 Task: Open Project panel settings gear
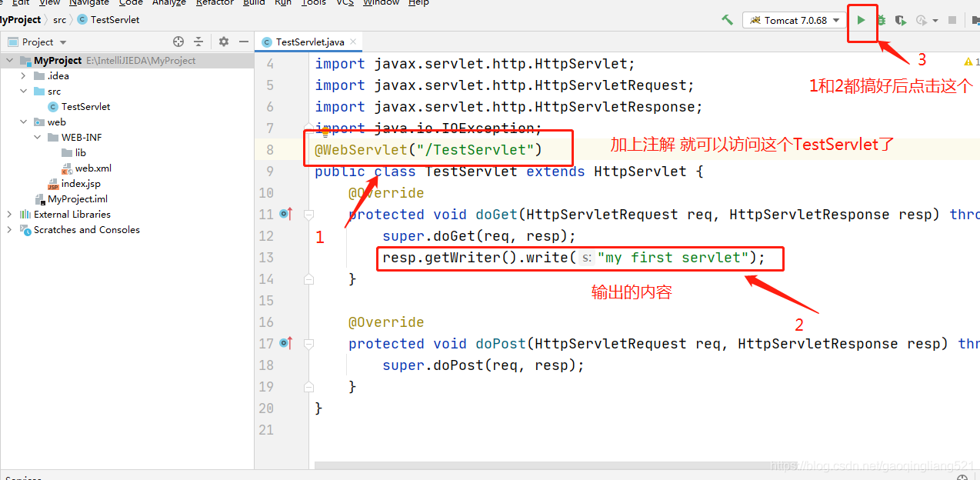223,41
